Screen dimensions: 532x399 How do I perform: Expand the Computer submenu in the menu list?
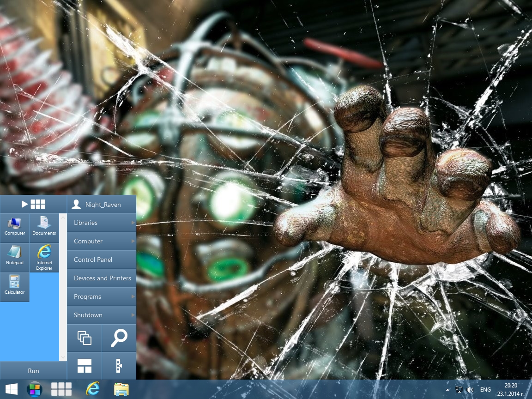tap(102, 241)
